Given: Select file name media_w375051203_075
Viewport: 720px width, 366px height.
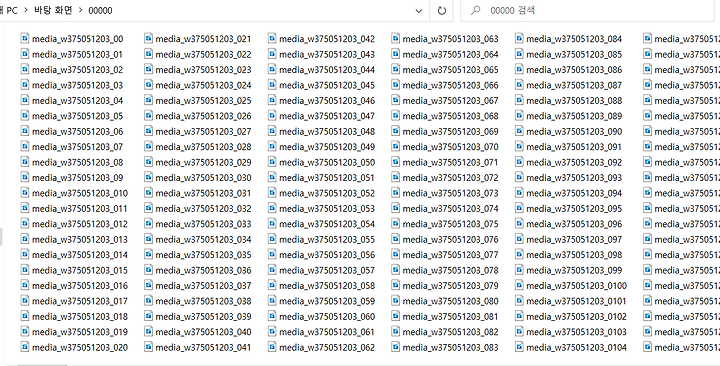Looking at the screenshot, I should coord(450,224).
